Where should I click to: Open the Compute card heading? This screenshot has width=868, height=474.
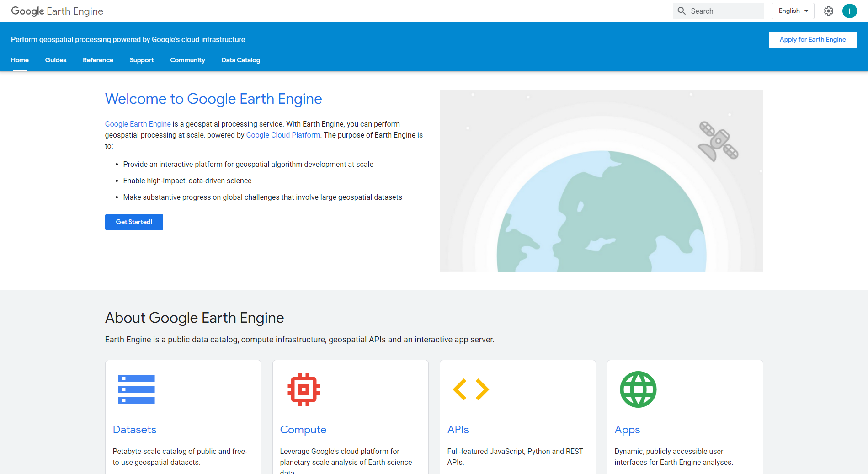pyautogui.click(x=303, y=430)
